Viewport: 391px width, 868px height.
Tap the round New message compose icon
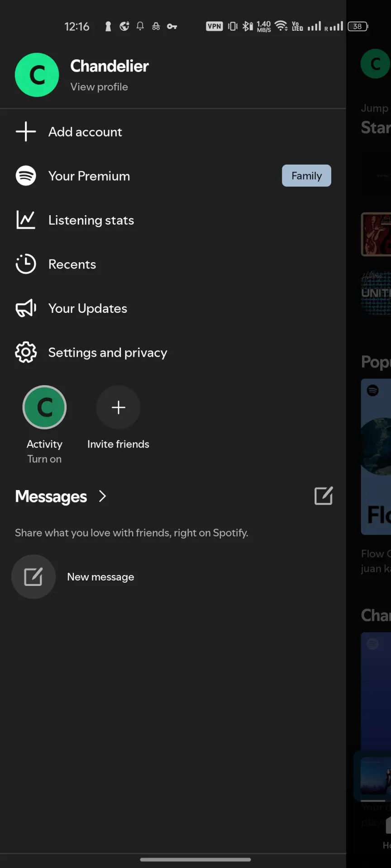[33, 577]
